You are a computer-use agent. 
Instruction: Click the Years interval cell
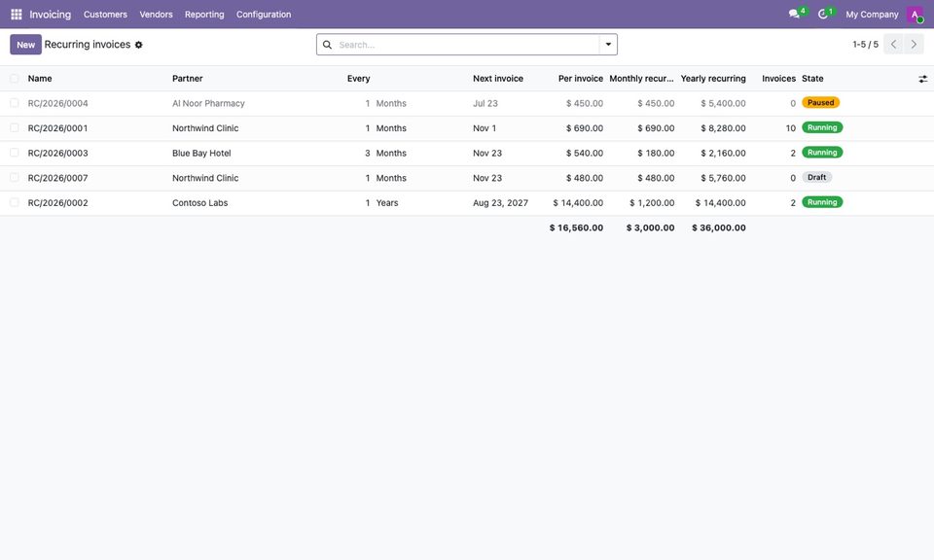pos(387,203)
